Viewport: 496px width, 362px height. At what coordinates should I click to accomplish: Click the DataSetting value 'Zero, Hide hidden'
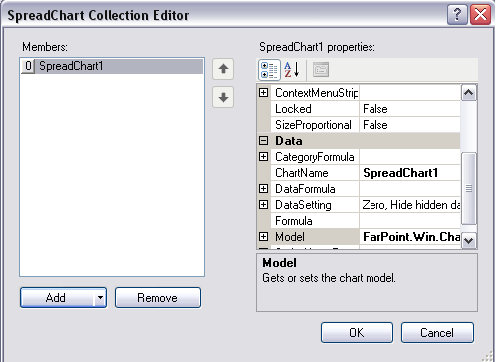pyautogui.click(x=410, y=205)
